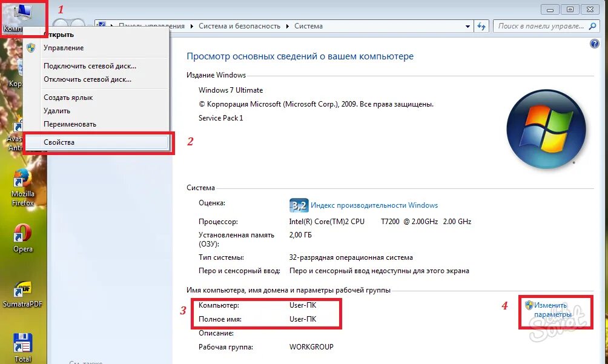608x364 pixels.
Task: Select Удалить in the context menu
Action: pyautogui.click(x=96, y=110)
